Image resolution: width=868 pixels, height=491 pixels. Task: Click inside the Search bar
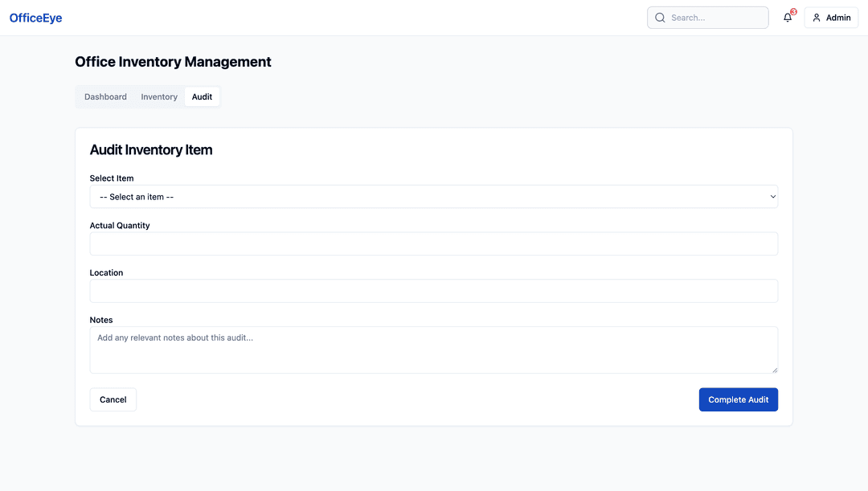click(707, 17)
